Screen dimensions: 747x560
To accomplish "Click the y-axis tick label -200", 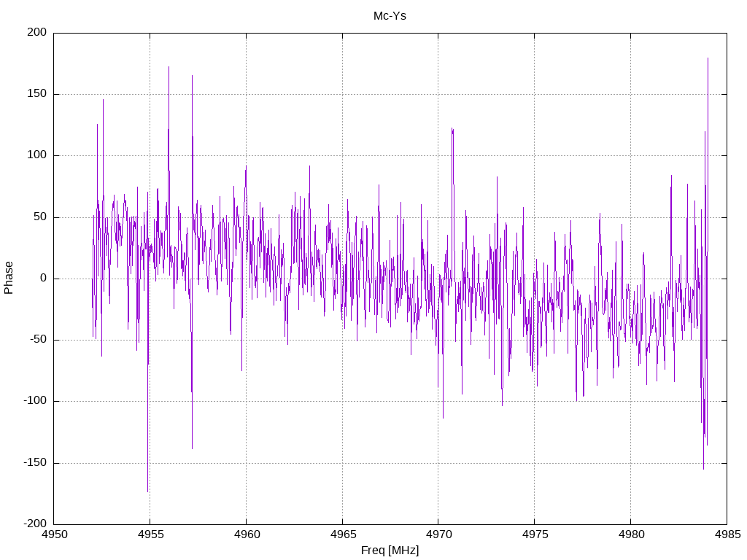I will click(35, 524).
